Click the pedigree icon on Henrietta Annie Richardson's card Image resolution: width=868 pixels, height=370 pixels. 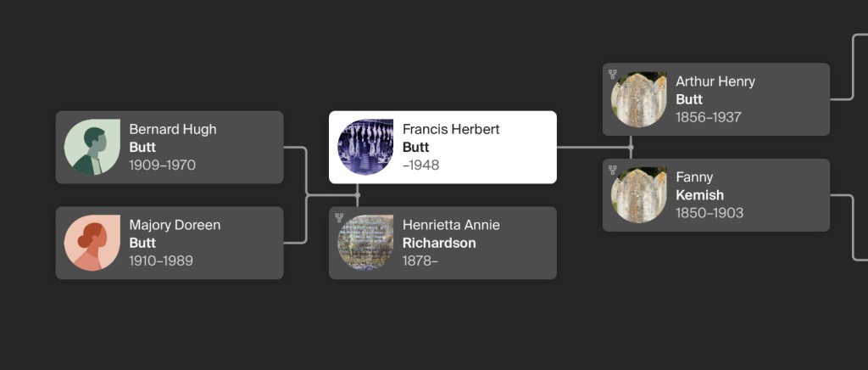click(x=339, y=218)
